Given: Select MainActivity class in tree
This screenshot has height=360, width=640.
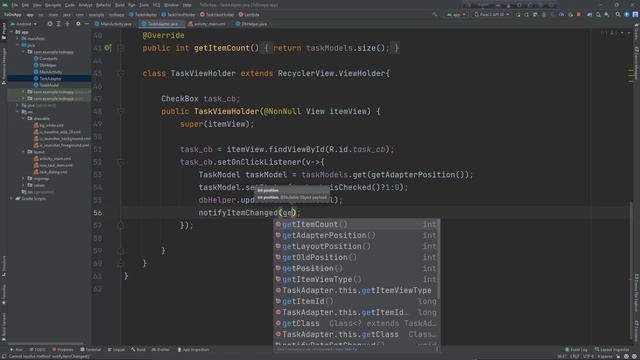Looking at the screenshot, I should (x=48, y=71).
